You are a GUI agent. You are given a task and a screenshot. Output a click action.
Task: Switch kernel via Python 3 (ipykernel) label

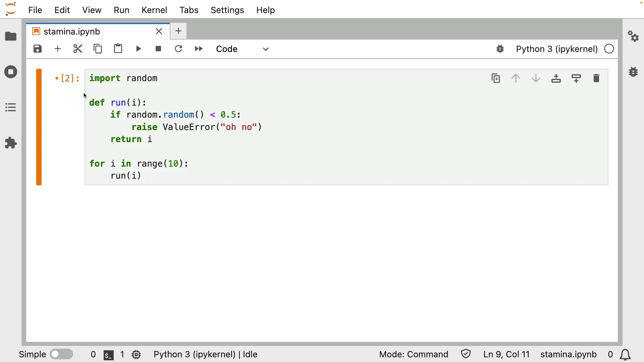(557, 49)
